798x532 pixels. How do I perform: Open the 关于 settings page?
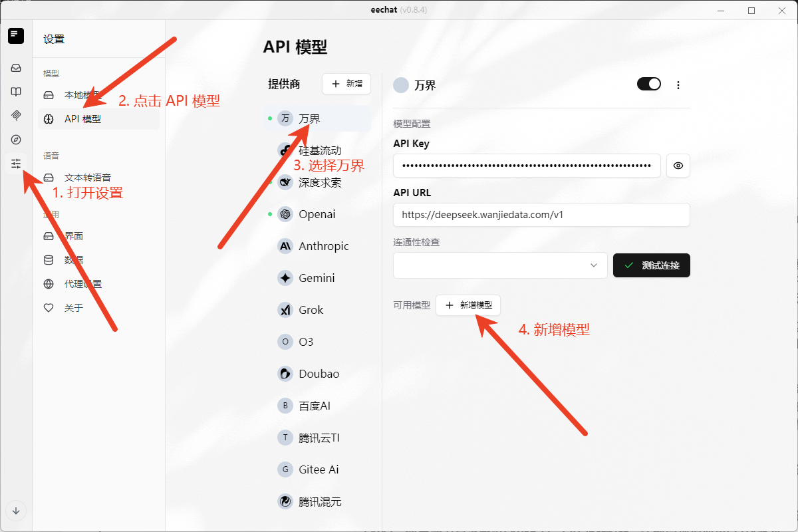(98, 308)
